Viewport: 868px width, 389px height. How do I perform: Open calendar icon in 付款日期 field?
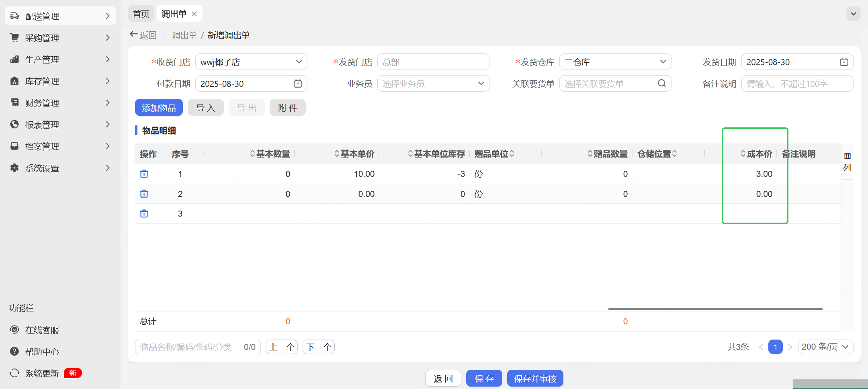pyautogui.click(x=298, y=84)
